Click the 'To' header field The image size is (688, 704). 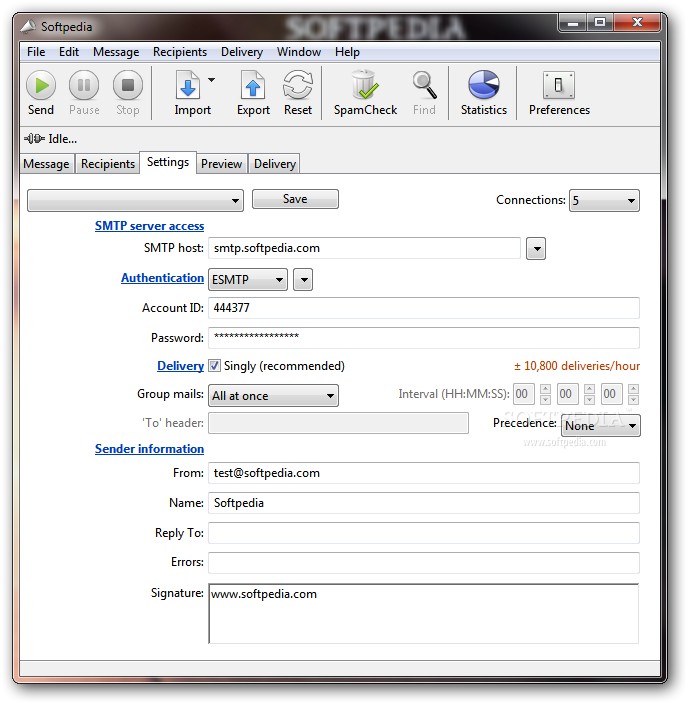[x=338, y=423]
